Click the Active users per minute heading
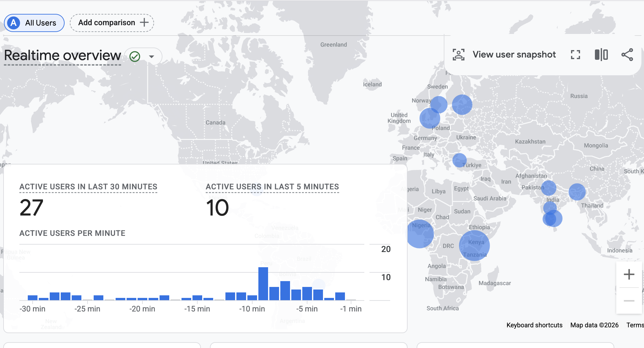Image resolution: width=644 pixels, height=348 pixels. (x=72, y=233)
